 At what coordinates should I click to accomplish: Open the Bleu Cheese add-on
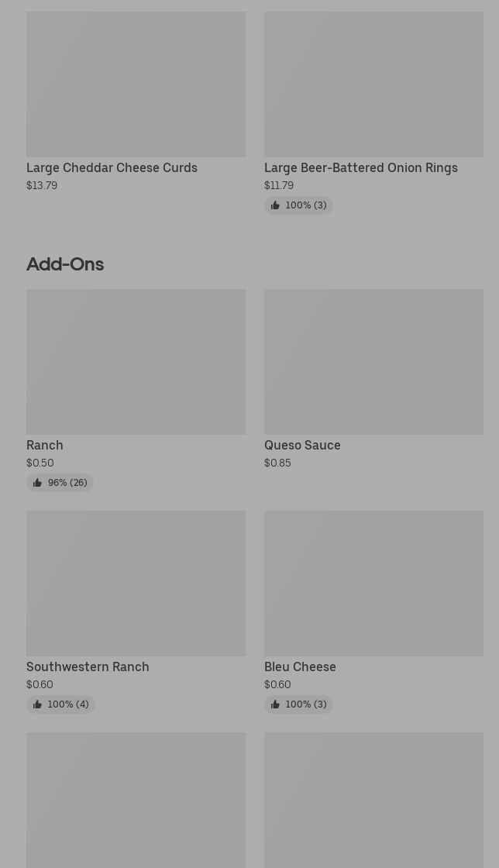pyautogui.click(x=300, y=667)
